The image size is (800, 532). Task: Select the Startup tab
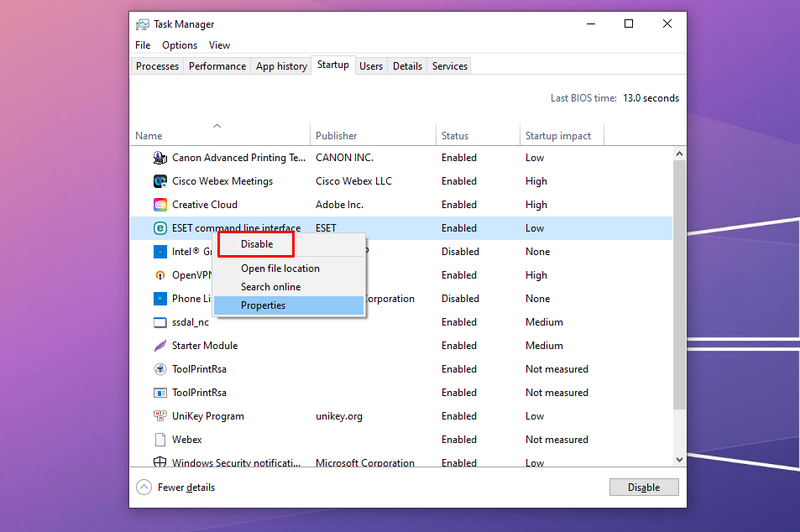[x=333, y=65]
